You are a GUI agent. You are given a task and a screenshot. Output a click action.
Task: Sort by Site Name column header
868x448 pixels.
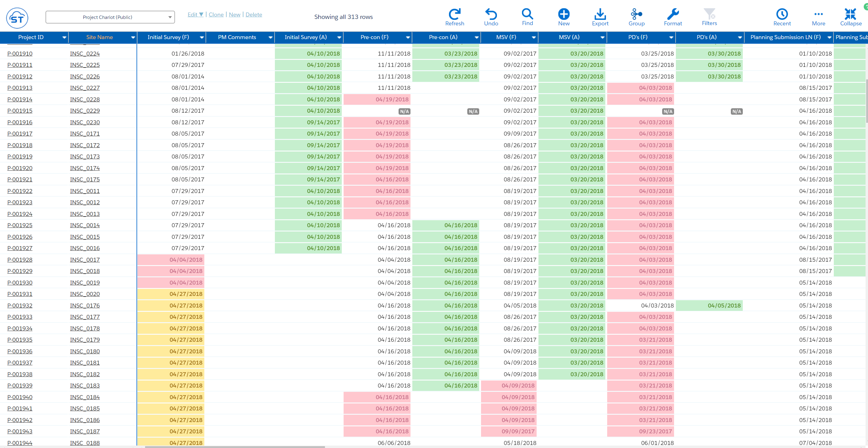pos(99,37)
